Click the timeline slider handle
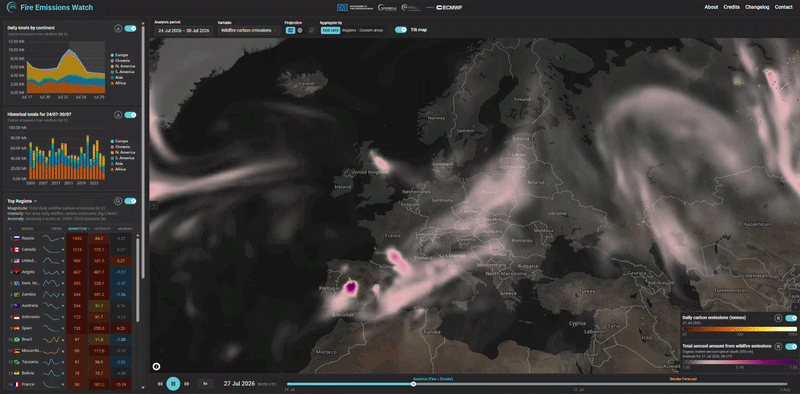 413,384
